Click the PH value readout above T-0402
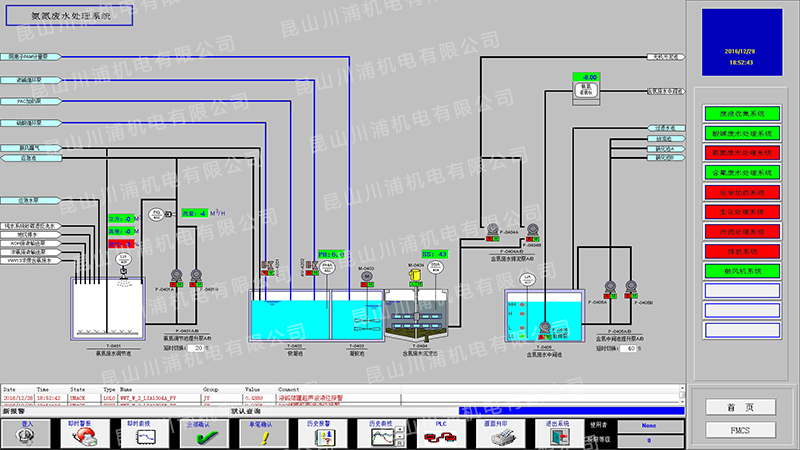 331,254
